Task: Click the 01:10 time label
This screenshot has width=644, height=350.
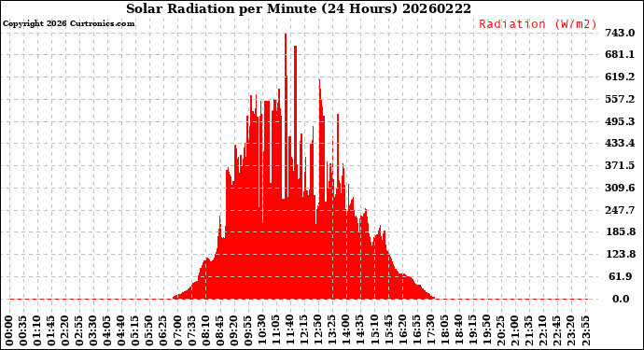Action: click(37, 331)
